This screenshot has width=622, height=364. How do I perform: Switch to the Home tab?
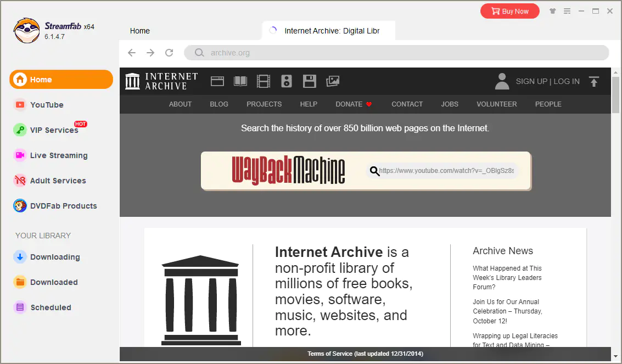point(140,31)
